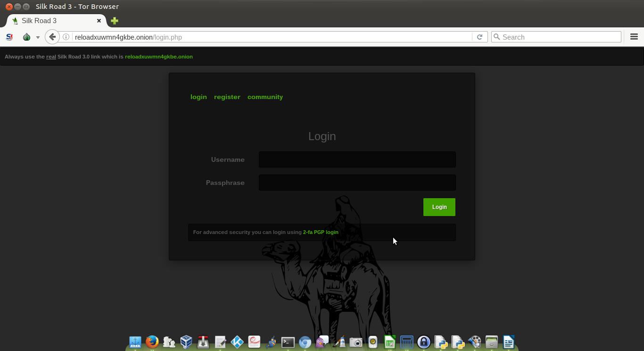644x351 pixels.
Task: Open the second Python file dock icon
Action: click(x=458, y=342)
